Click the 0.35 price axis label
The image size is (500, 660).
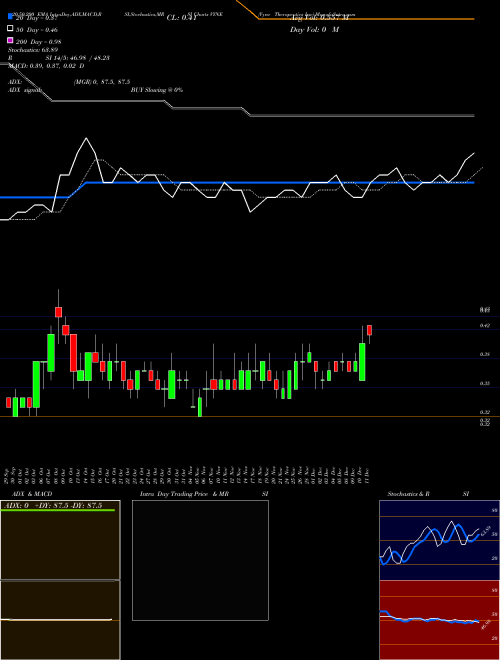pos(484,383)
